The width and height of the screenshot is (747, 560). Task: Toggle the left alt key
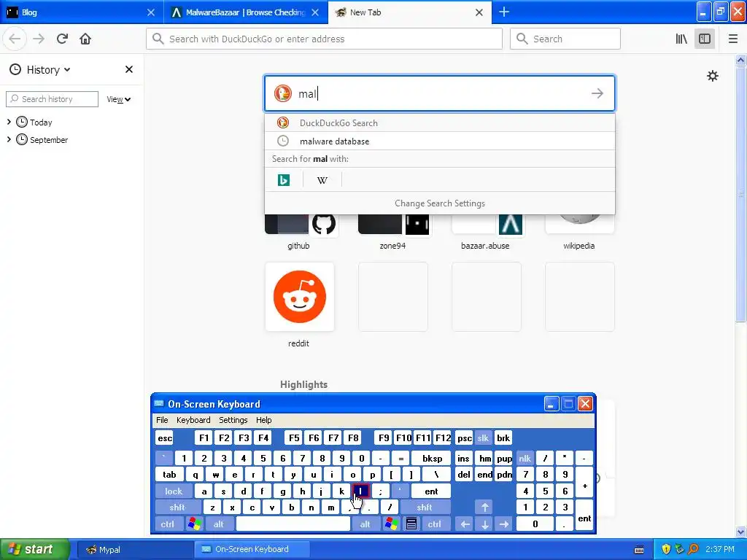tap(219, 524)
